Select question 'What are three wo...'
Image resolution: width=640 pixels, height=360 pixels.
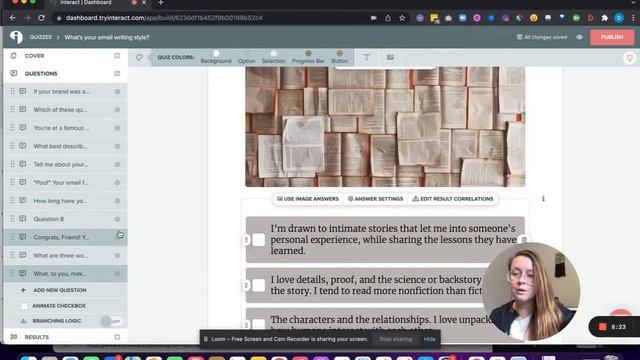[65, 256]
